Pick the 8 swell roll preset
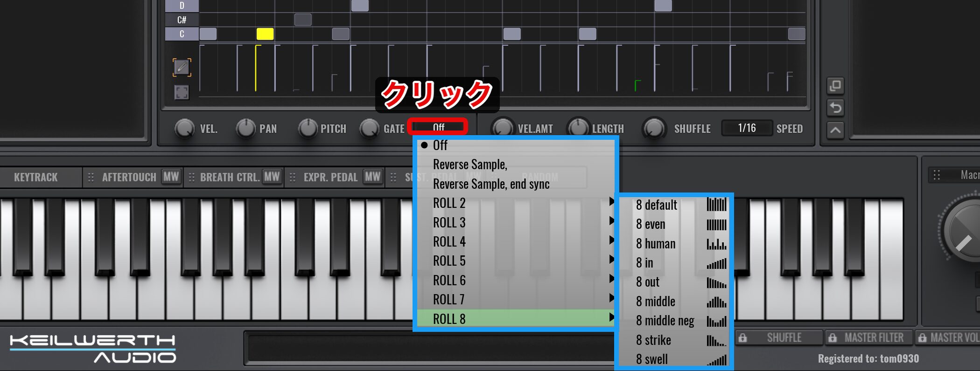The height and width of the screenshot is (371, 980). (674, 359)
